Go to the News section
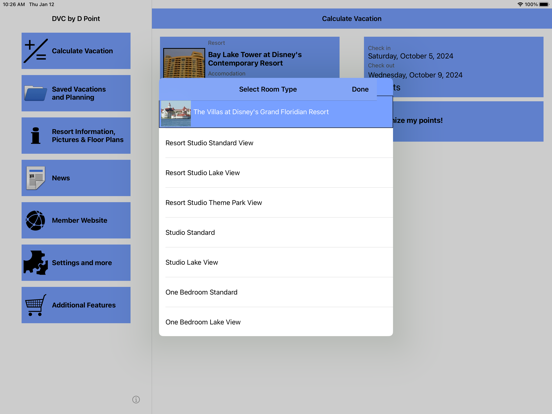 76,178
